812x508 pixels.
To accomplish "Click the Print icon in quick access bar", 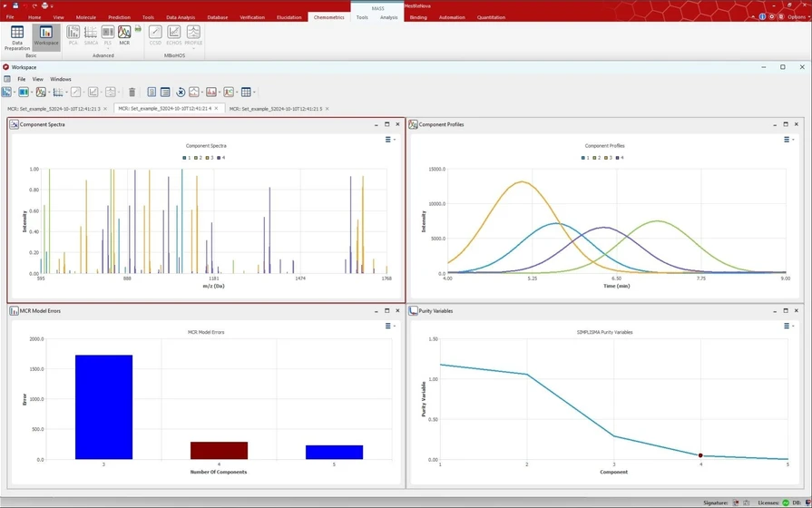I will click(x=44, y=5).
